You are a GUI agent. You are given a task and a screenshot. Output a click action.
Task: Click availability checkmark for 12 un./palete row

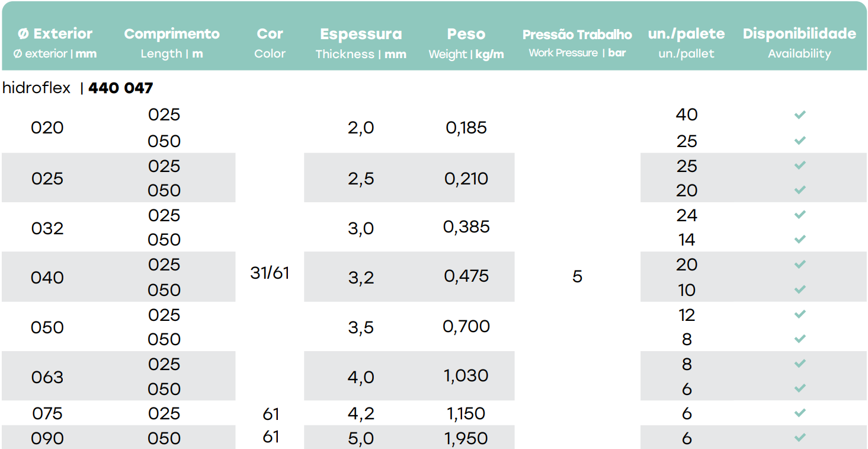click(800, 314)
